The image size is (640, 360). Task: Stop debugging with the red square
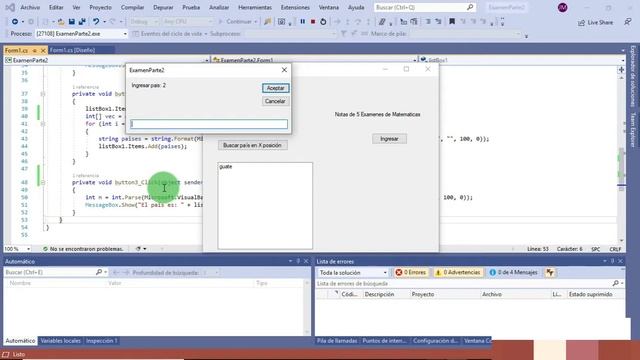click(x=313, y=22)
